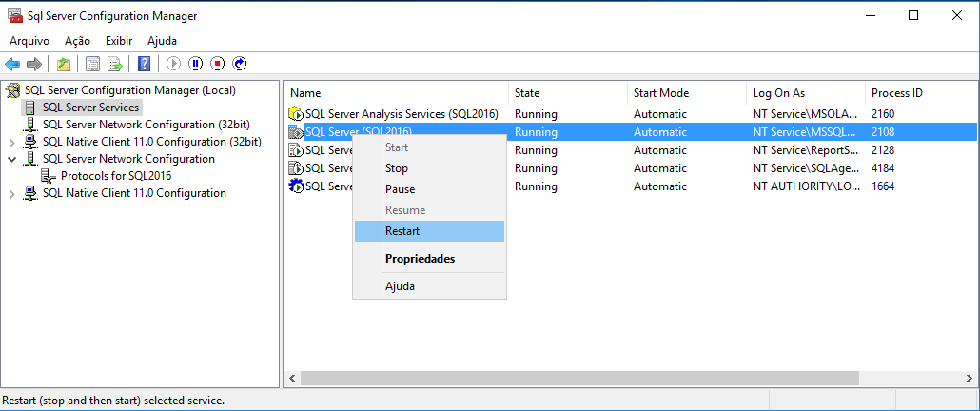Choose Pause from the context menu

429,189
